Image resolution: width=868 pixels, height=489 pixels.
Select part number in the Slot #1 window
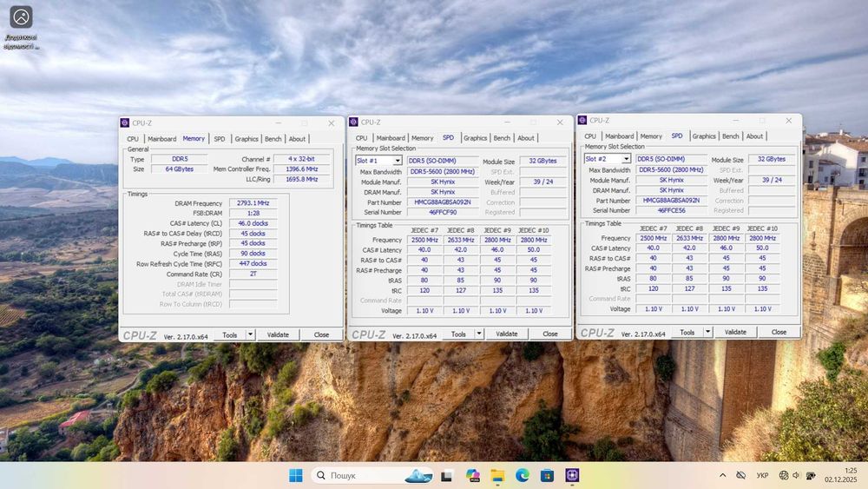(443, 202)
